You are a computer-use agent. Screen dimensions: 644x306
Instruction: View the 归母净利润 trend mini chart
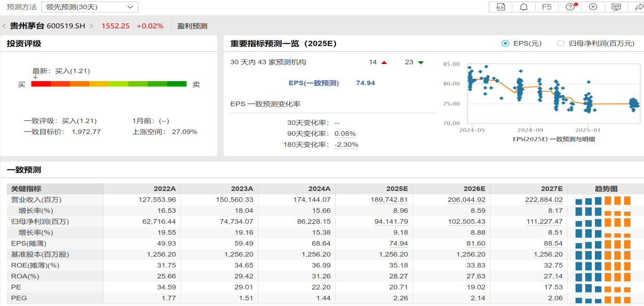pos(603,221)
